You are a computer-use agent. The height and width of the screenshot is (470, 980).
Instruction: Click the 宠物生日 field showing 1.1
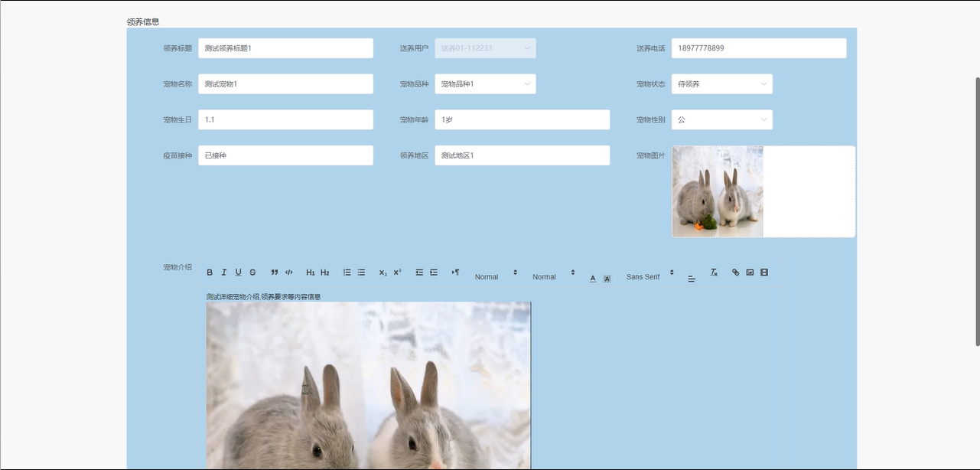point(285,120)
